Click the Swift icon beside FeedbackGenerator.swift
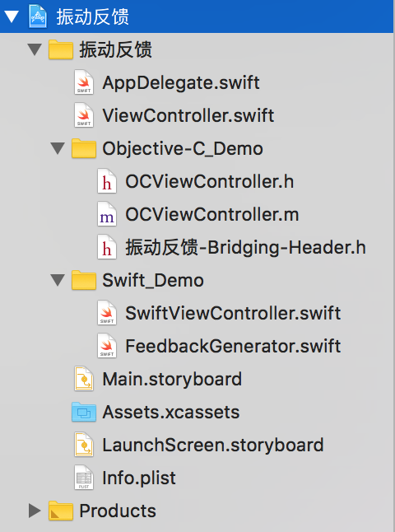 point(107,345)
